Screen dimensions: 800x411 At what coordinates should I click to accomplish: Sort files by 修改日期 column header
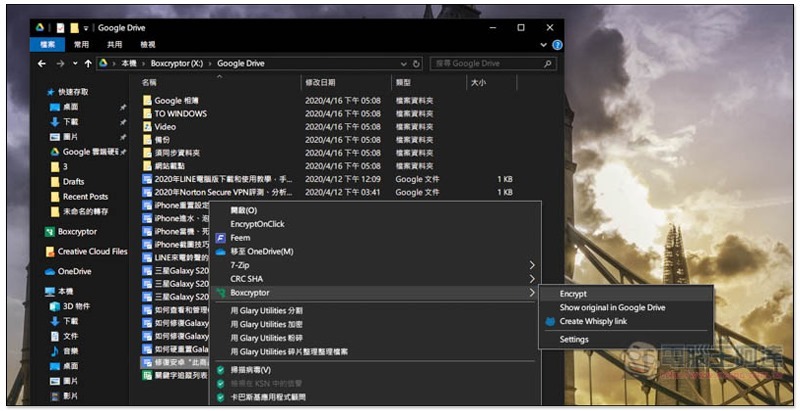[320, 82]
